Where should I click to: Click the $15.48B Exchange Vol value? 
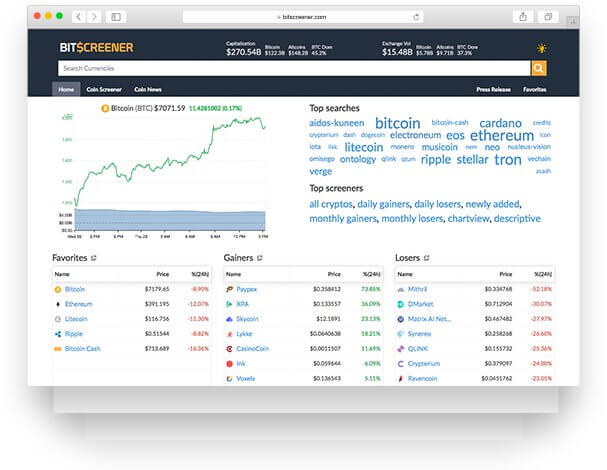[397, 52]
